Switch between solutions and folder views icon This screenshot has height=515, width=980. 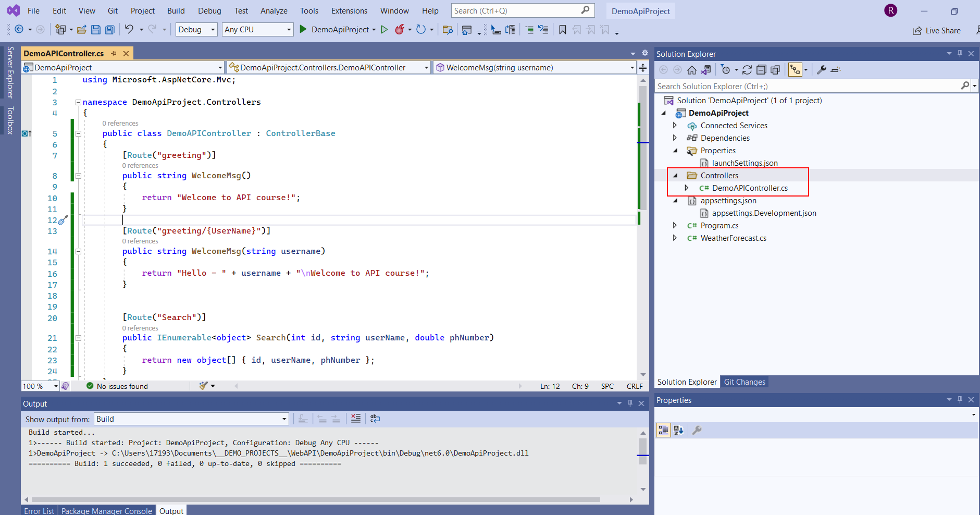[x=706, y=70]
